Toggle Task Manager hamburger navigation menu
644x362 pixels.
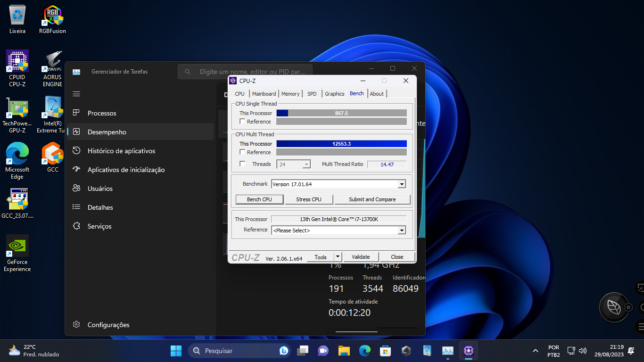[76, 94]
